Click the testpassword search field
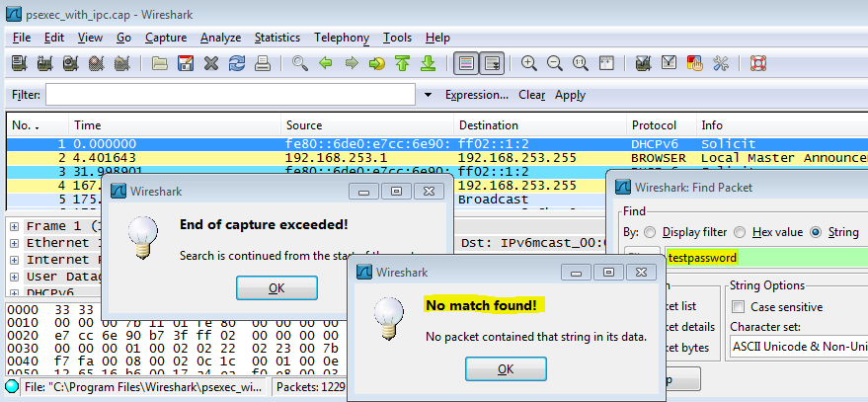Viewport: 868px width, 402px height. pos(766,258)
